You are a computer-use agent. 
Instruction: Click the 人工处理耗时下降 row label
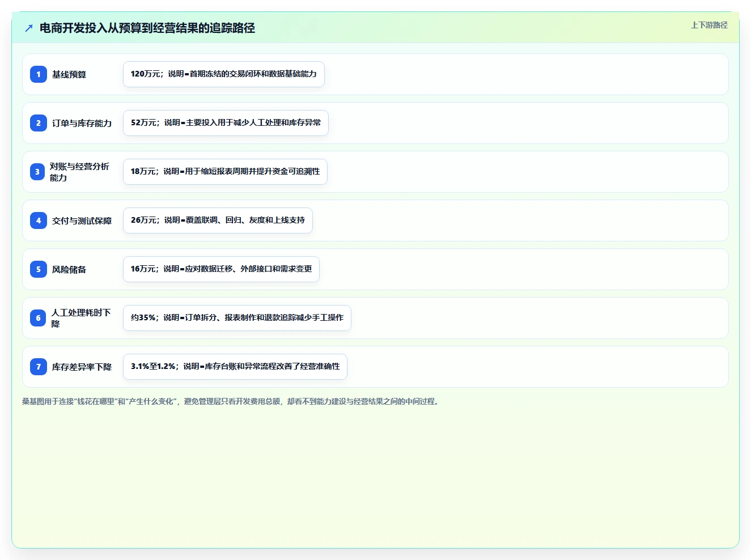pyautogui.click(x=81, y=318)
